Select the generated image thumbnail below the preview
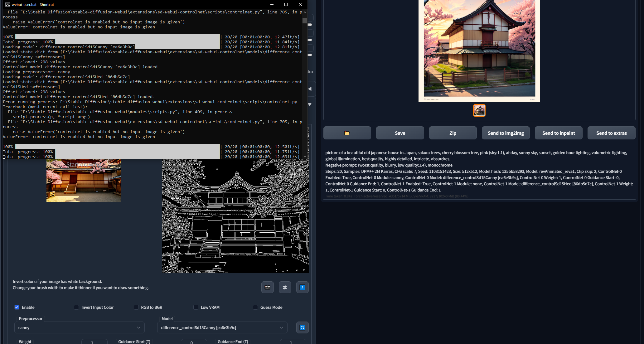 (479, 110)
